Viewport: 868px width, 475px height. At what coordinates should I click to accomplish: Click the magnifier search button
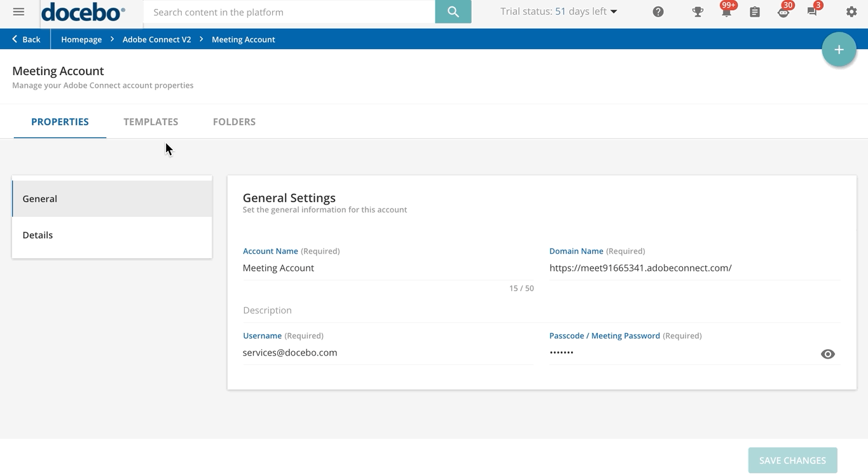click(453, 11)
